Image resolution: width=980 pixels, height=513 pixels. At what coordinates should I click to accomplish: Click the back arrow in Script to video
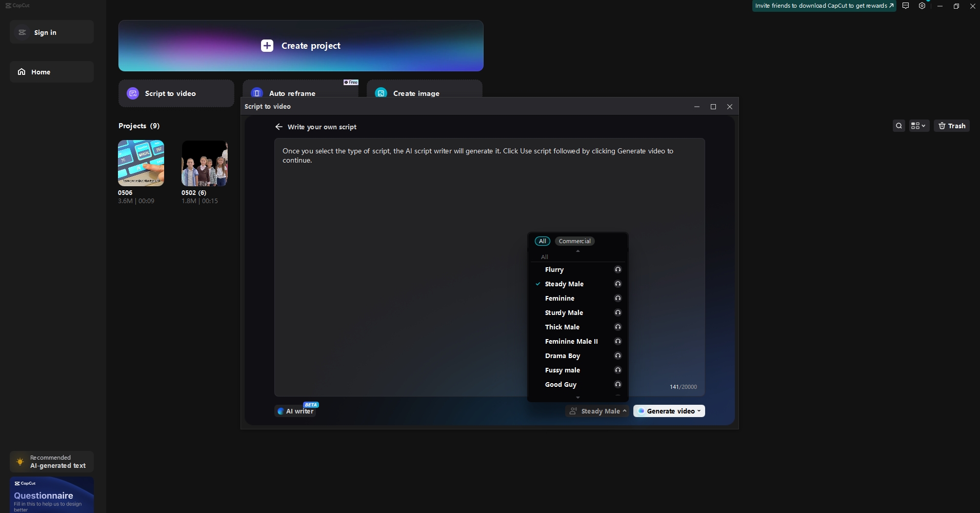click(278, 127)
